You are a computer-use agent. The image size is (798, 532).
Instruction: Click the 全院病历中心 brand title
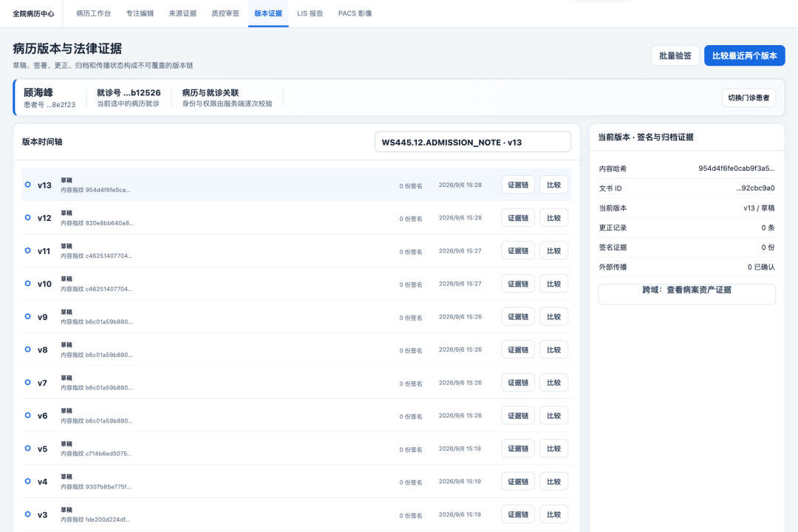pos(33,14)
